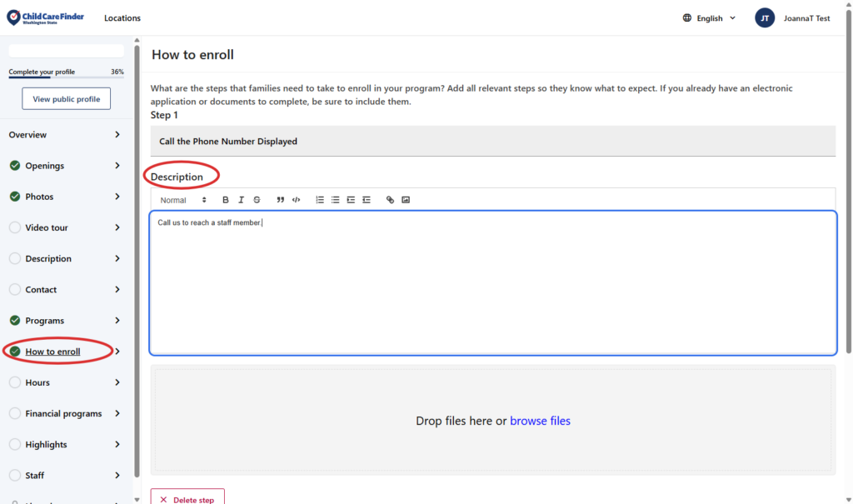Insert an image in description
The width and height of the screenshot is (853, 504).
point(406,200)
